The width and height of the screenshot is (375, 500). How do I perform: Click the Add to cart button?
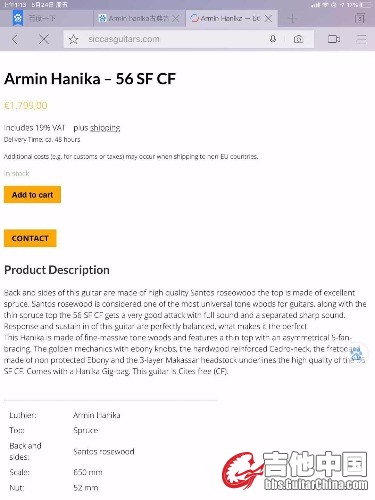tap(32, 195)
